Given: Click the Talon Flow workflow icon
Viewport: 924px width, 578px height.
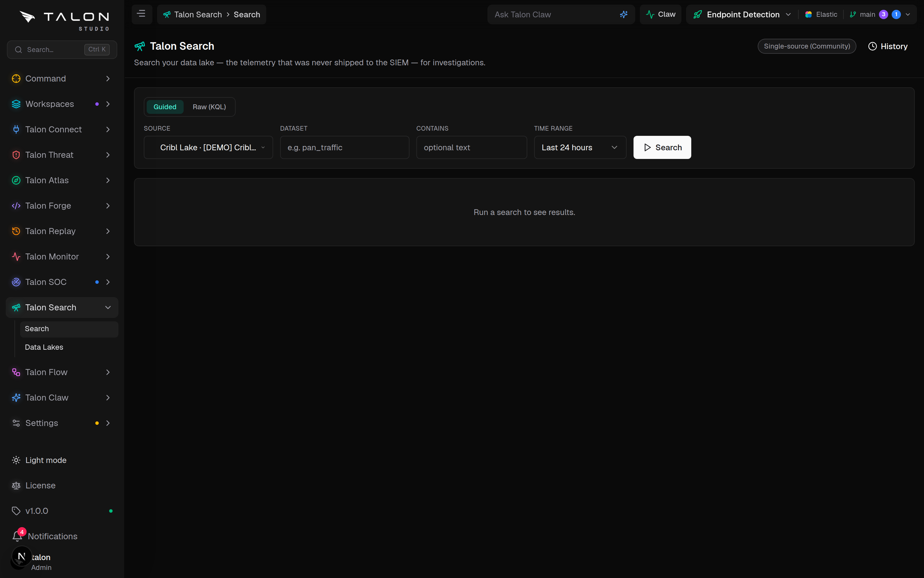Looking at the screenshot, I should pyautogui.click(x=16, y=372).
